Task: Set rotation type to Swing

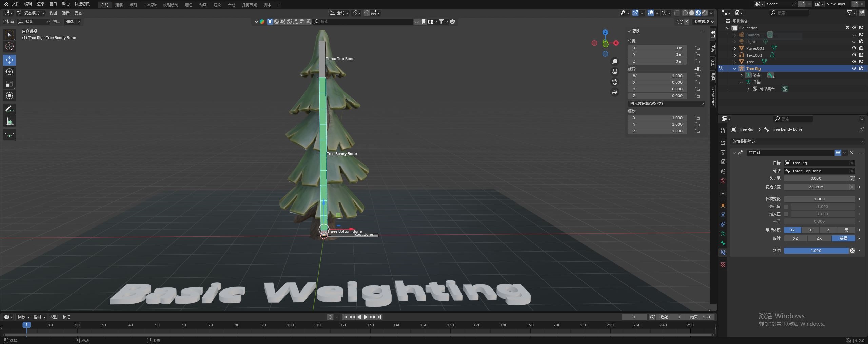Action: coord(843,238)
